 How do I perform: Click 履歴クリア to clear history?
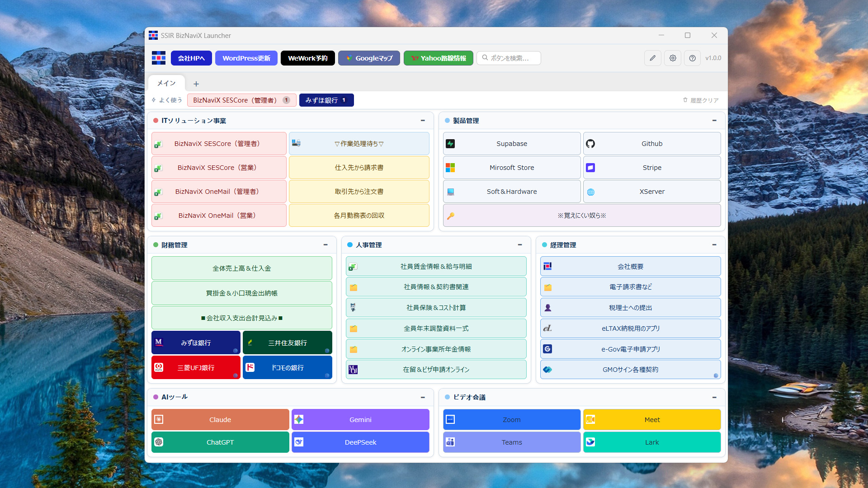click(x=701, y=100)
